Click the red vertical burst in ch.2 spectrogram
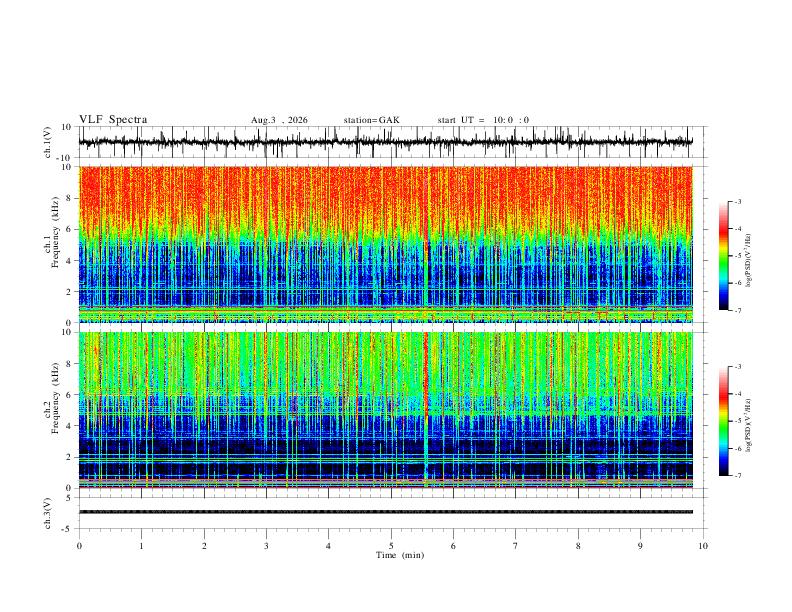The width and height of the screenshot is (792, 612). (x=426, y=374)
